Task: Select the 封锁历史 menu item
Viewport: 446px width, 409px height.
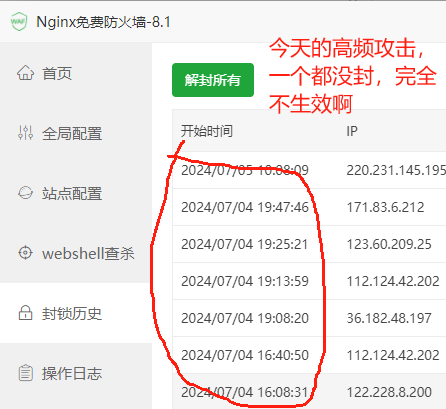Action: pyautogui.click(x=76, y=313)
